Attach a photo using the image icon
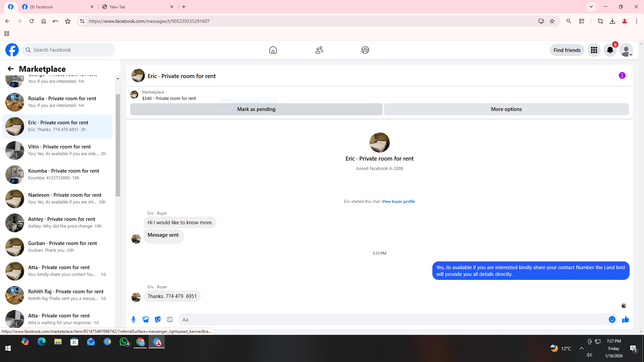Screen dimensions: 644x362 point(146,319)
